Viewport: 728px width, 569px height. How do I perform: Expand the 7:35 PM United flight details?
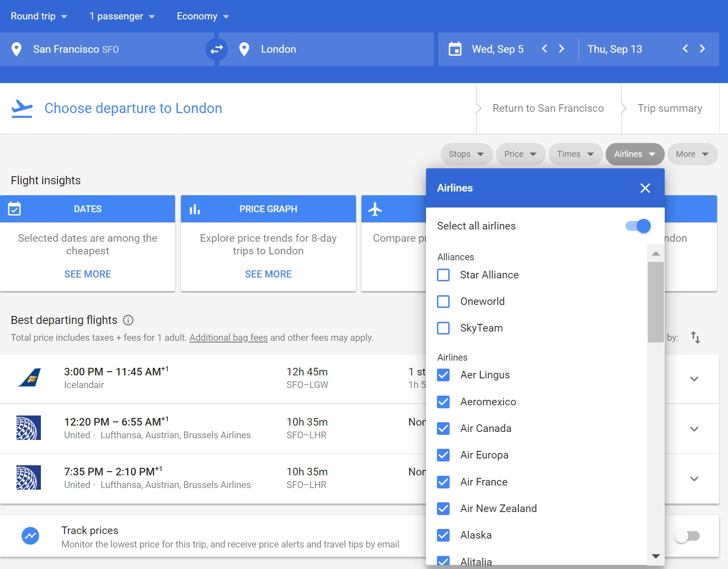(694, 479)
